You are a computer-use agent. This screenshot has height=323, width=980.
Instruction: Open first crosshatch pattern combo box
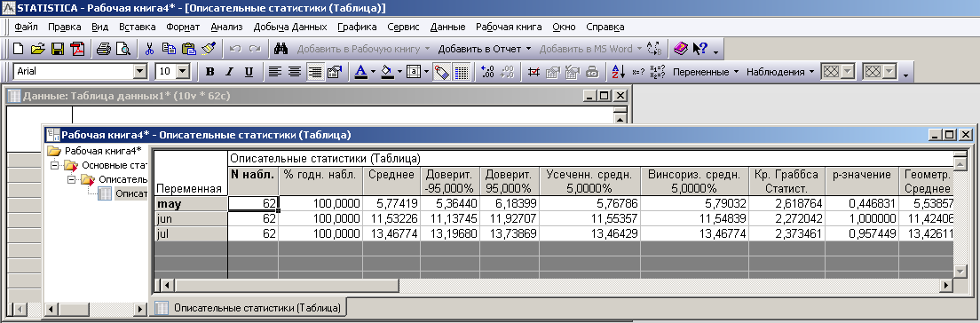click(837, 72)
